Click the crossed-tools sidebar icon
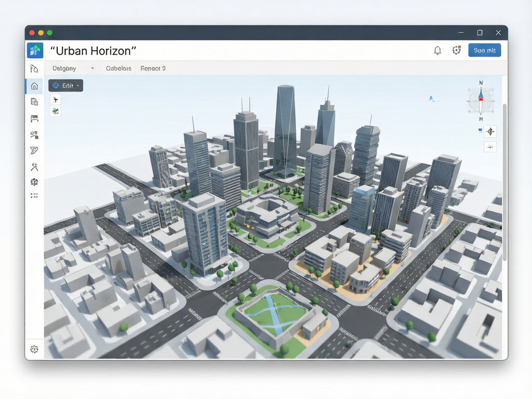The image size is (532, 399). (x=34, y=167)
